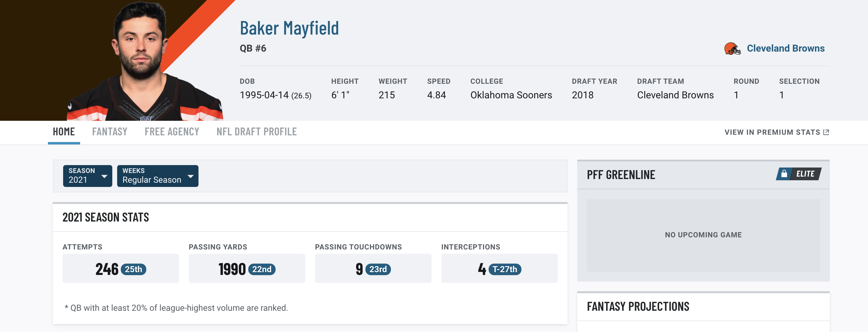Viewport: 868px width, 332px height.
Task: Switch to the Fantasy tab
Action: click(x=110, y=131)
